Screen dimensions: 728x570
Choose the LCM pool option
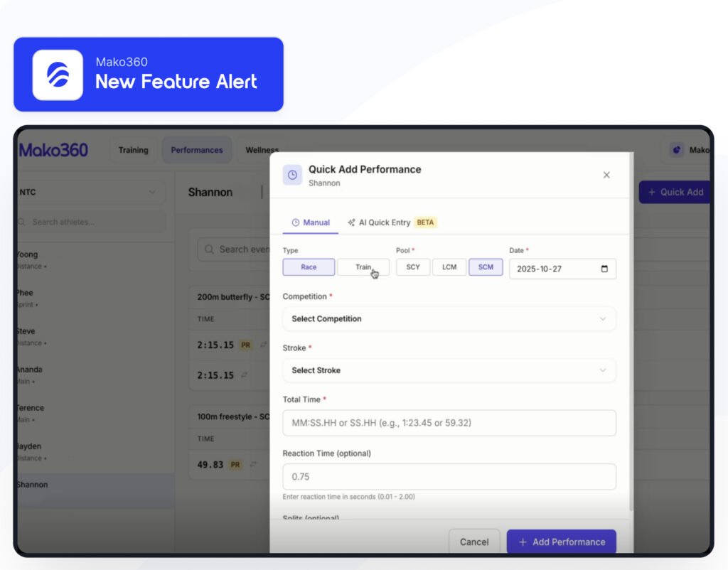[x=449, y=267]
